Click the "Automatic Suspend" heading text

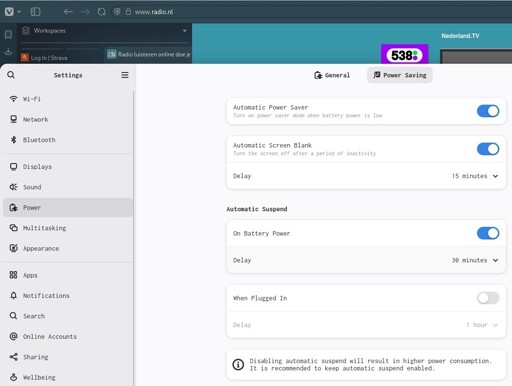point(257,209)
